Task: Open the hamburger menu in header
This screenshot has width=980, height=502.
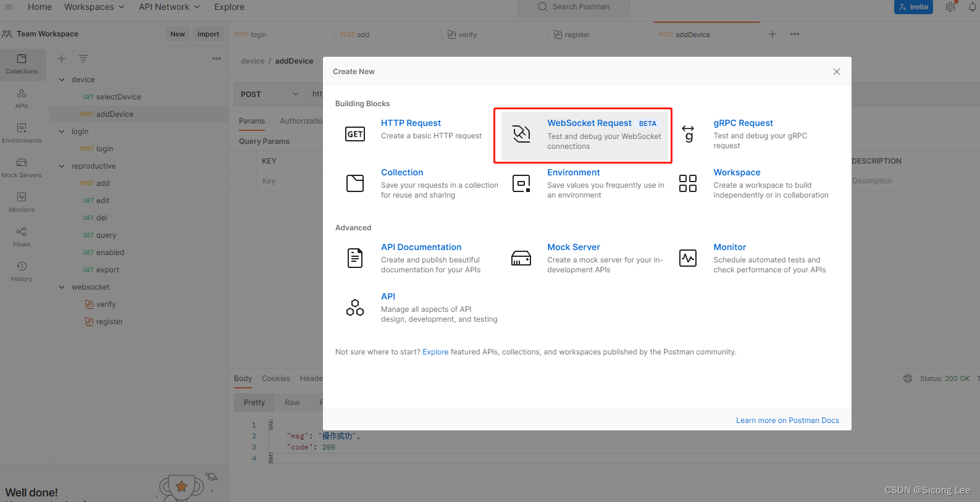Action: point(9,7)
